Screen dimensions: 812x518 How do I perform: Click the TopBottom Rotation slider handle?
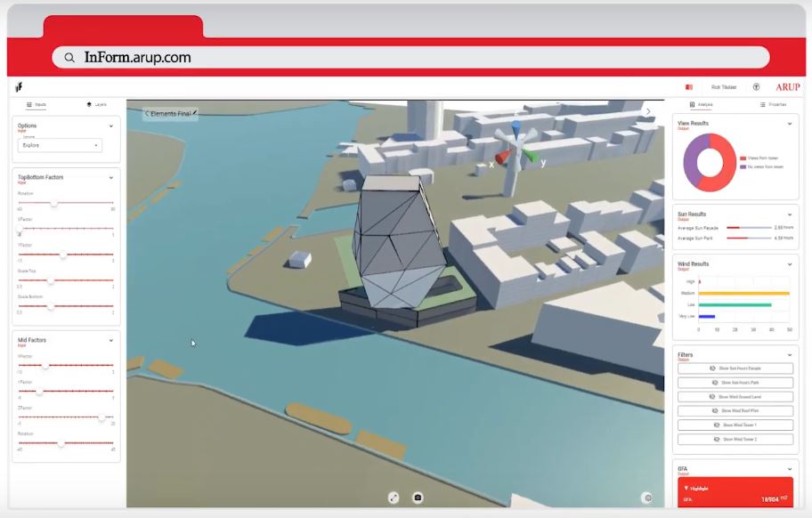coord(54,203)
